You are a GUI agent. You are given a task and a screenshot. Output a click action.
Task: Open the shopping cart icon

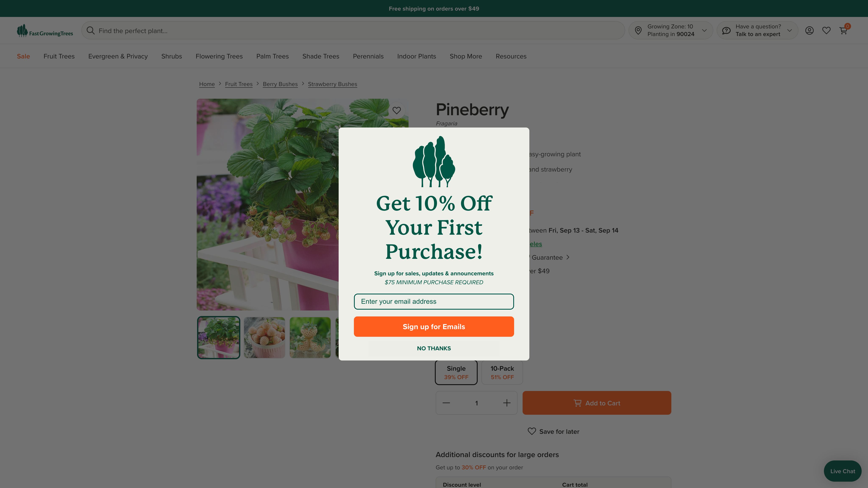point(843,31)
